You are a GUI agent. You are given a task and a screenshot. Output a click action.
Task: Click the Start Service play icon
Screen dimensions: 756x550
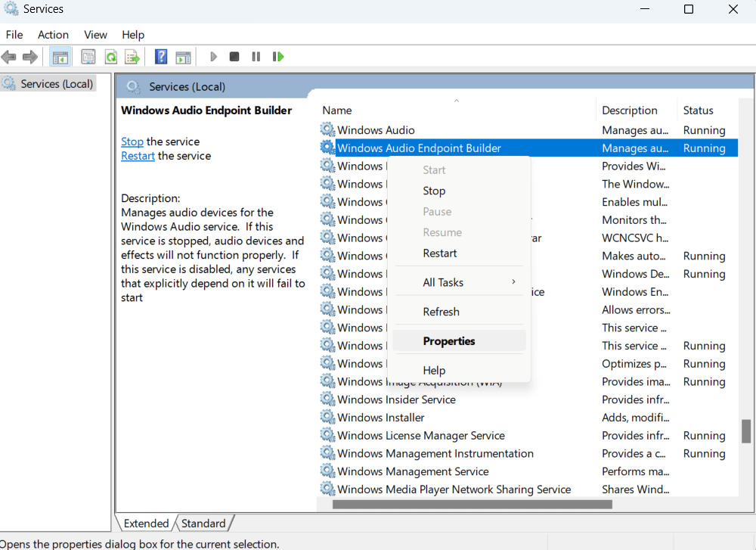(x=214, y=57)
